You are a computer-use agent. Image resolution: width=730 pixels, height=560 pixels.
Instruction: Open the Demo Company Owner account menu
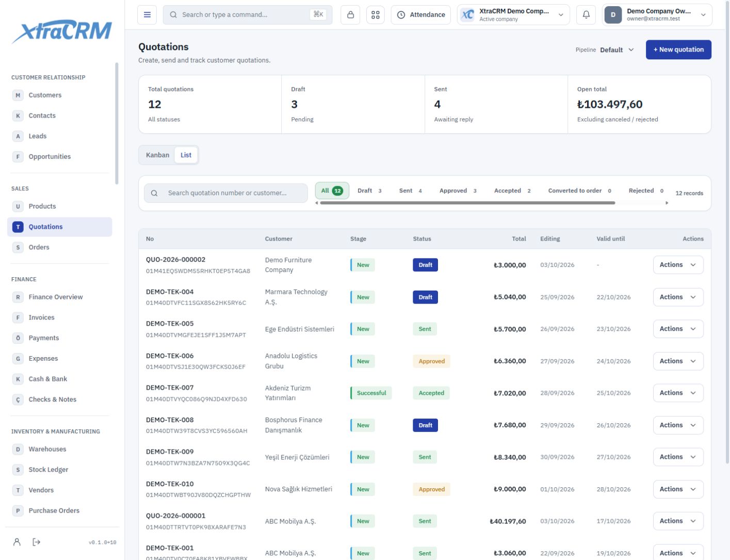pos(657,15)
